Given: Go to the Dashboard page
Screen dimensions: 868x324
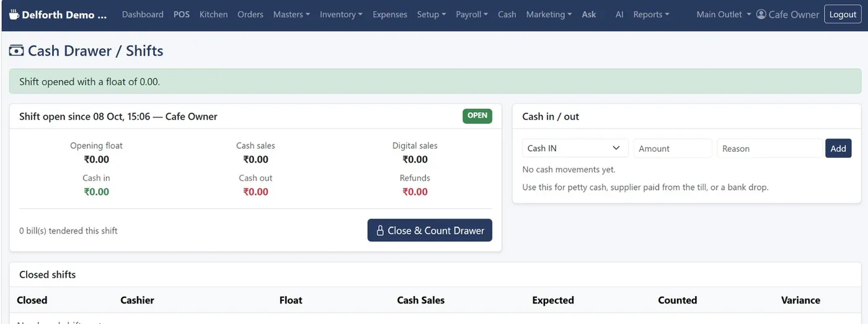Looking at the screenshot, I should tap(143, 14).
